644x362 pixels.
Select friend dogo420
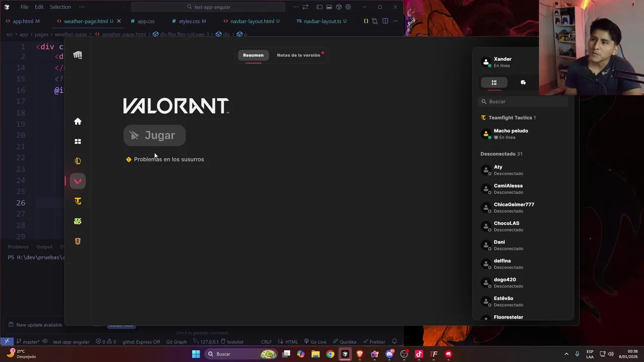pos(523,283)
